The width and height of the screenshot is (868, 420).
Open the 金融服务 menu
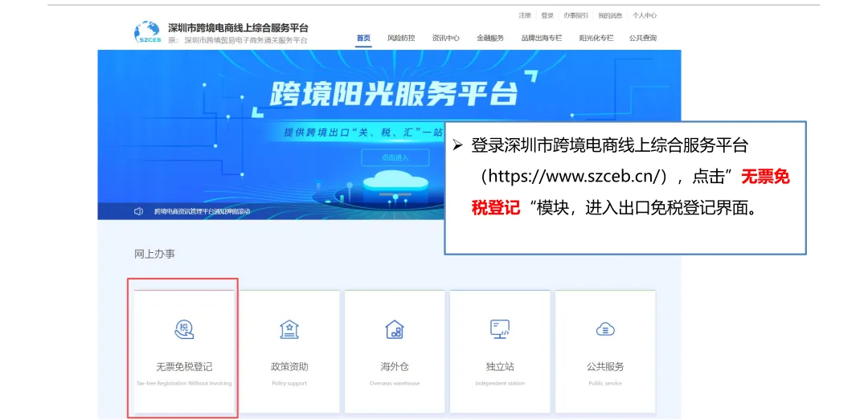tap(490, 39)
